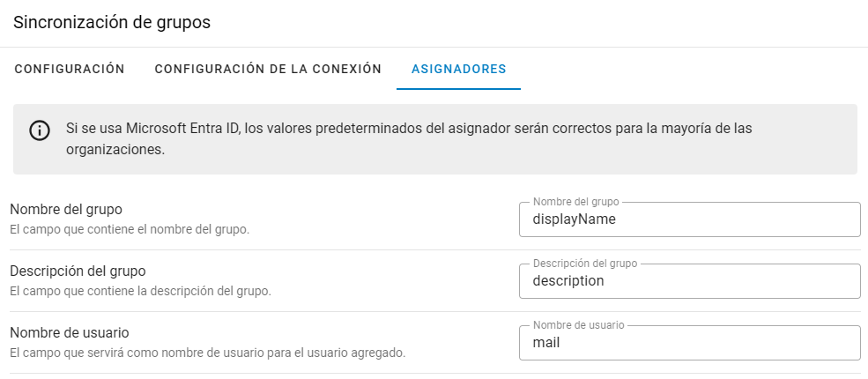
Task: Focus the input field containing description
Action: click(x=689, y=282)
